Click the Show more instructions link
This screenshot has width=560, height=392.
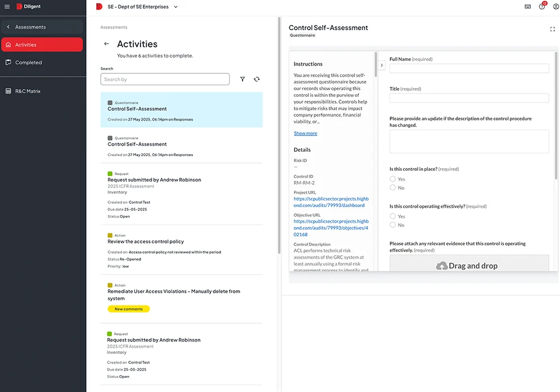point(305,133)
